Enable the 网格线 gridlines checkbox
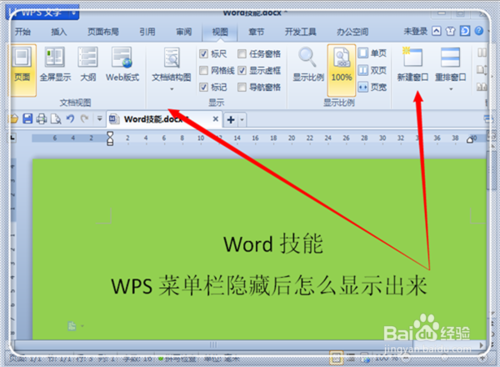 204,70
